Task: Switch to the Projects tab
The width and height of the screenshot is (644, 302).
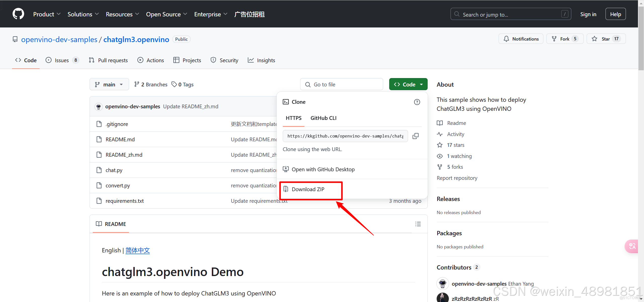Action: click(187, 60)
